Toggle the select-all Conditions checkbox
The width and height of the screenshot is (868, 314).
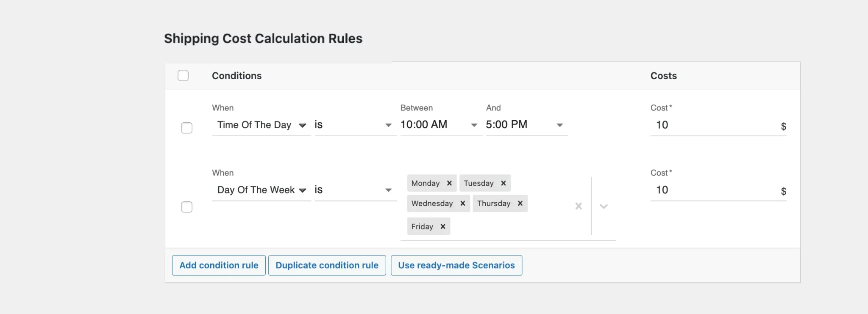click(183, 76)
